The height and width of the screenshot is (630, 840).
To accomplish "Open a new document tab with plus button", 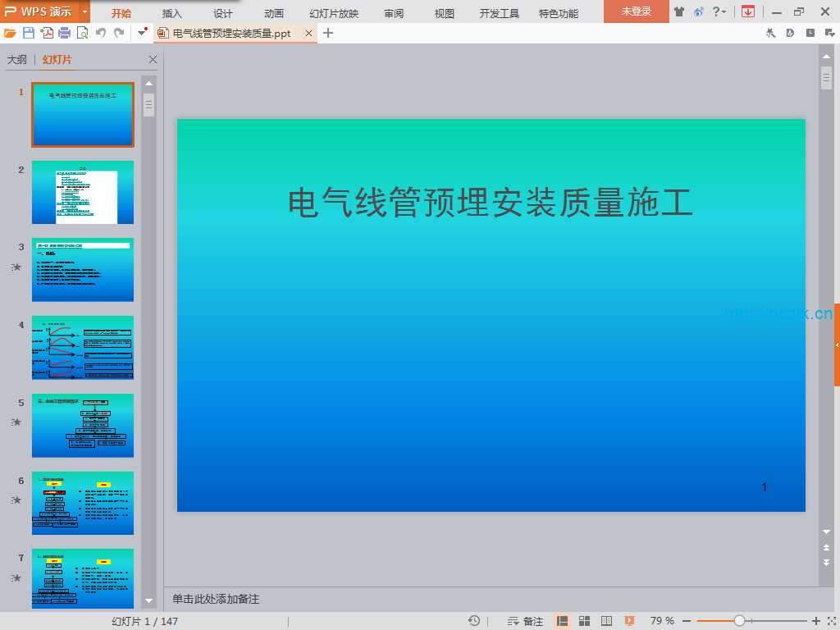I will (328, 33).
